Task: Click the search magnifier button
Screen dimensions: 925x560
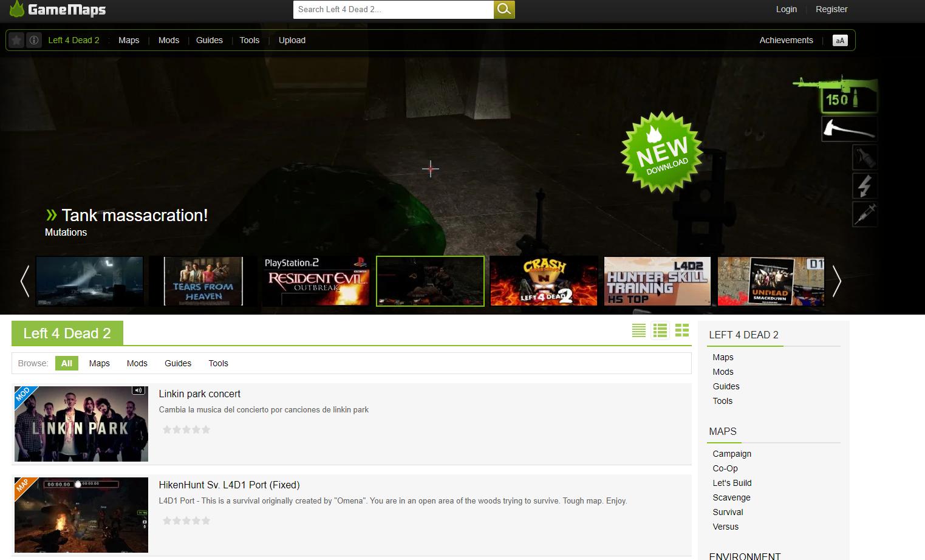Action: (504, 9)
